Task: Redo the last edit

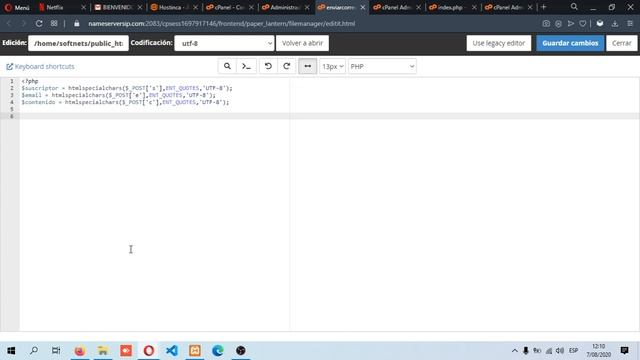Action: click(287, 66)
